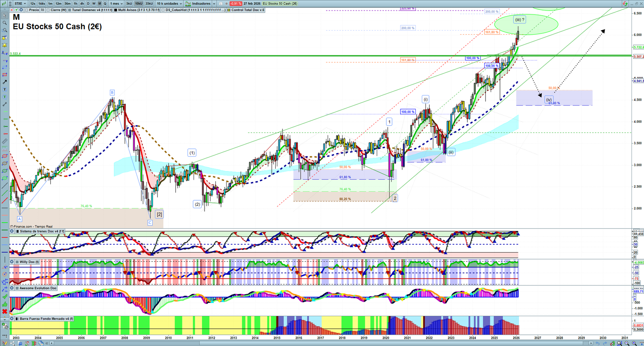Click the green checkmark icon
The image size is (644, 346).
point(4,297)
